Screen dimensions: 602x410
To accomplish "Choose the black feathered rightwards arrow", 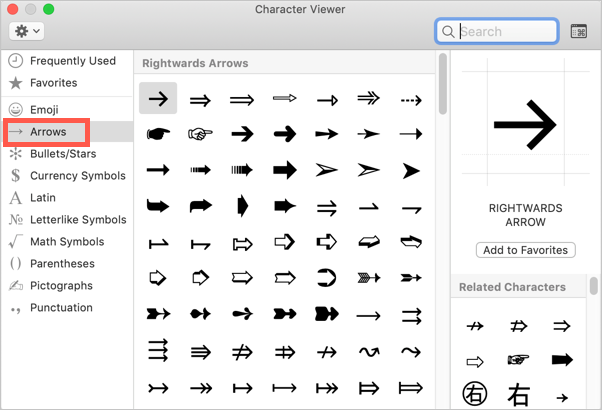I will [411, 278].
